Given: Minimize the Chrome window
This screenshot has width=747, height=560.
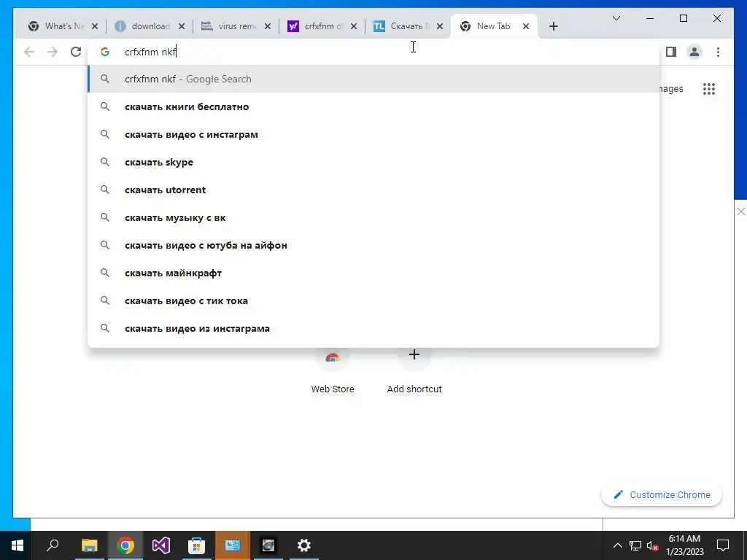Looking at the screenshot, I should pyautogui.click(x=650, y=18).
